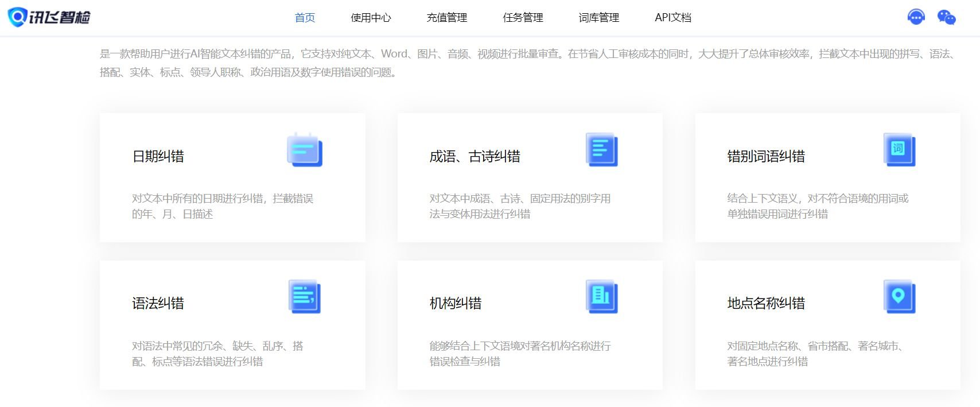Click the 错别词语纠错 词 icon
The image size is (980, 407).
pyautogui.click(x=899, y=150)
